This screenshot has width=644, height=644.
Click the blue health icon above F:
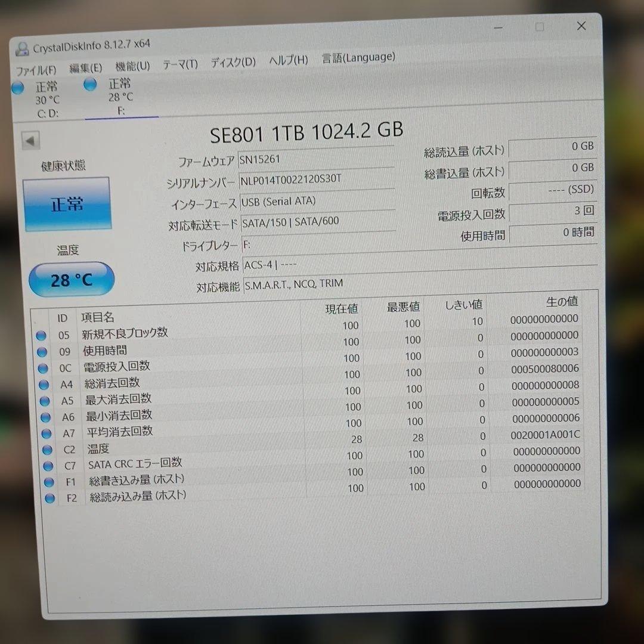(90, 85)
